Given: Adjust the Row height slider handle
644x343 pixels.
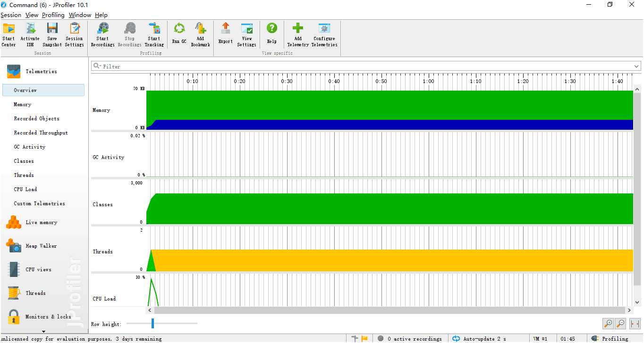Looking at the screenshot, I should tap(153, 323).
